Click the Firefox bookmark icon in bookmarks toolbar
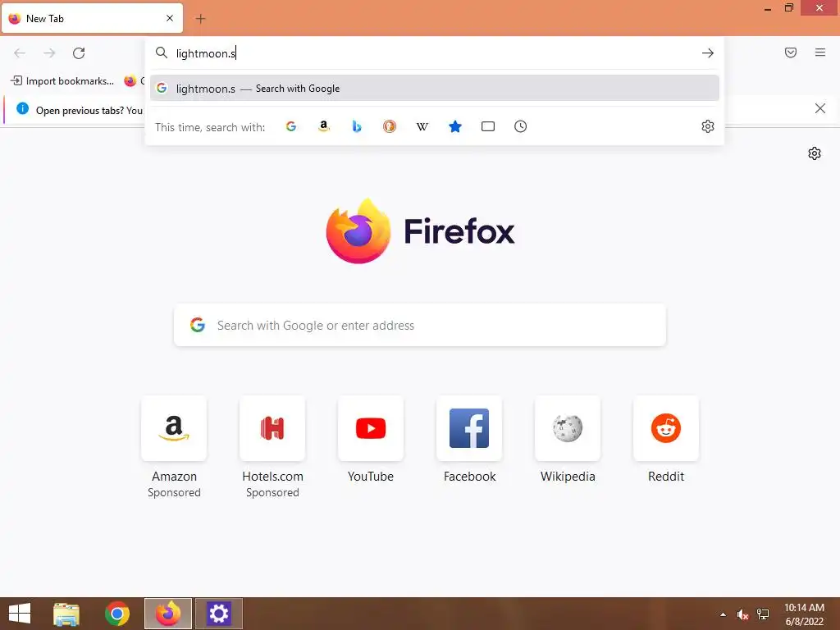This screenshot has height=630, width=840. (x=130, y=81)
